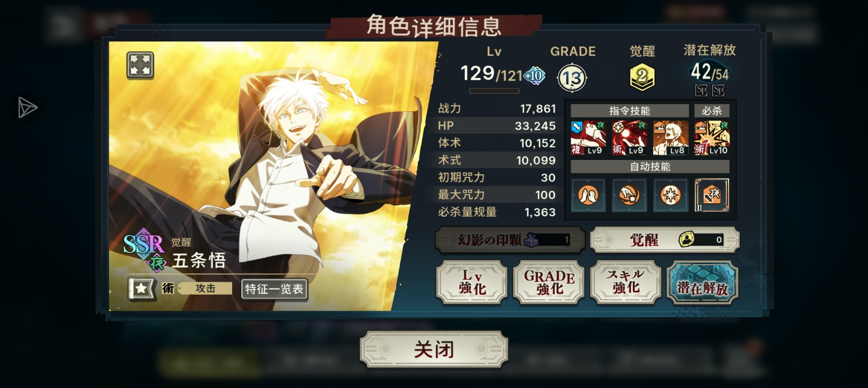This screenshot has width=868, height=388.
Task: Toggle the favorite star flag
Action: pos(142,288)
